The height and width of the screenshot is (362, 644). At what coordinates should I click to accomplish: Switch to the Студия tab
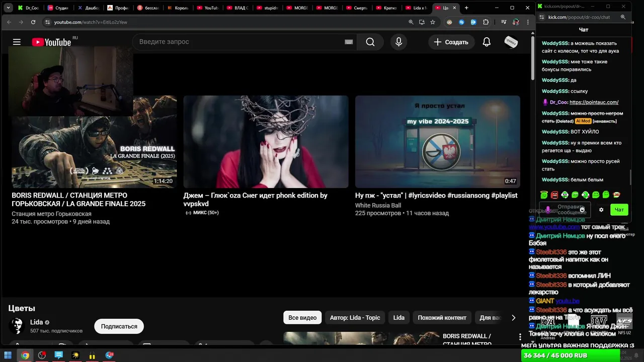(58, 8)
